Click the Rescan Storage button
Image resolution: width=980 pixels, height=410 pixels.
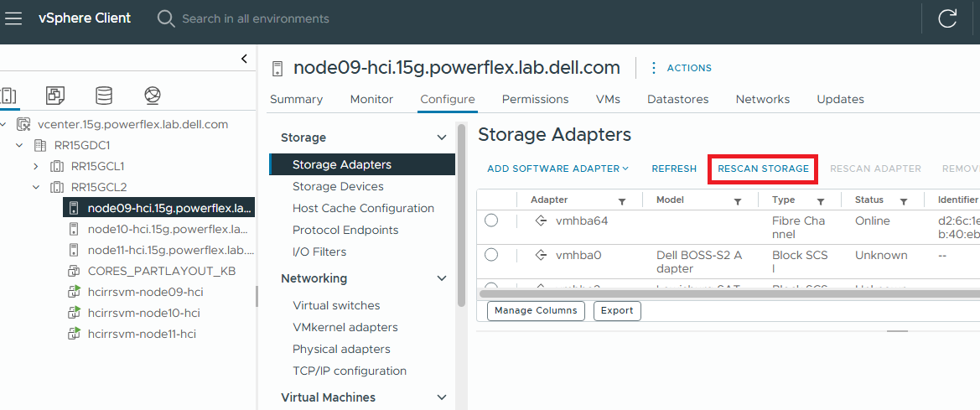(763, 169)
